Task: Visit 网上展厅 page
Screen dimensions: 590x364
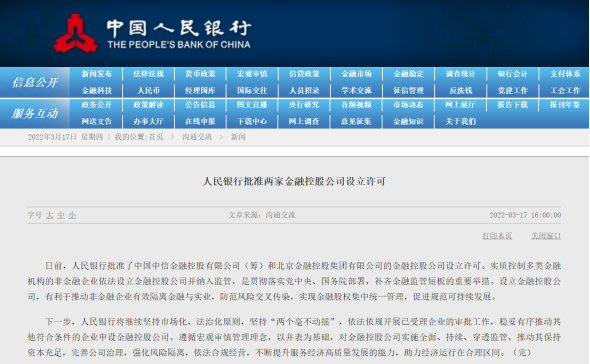Action: [461, 105]
